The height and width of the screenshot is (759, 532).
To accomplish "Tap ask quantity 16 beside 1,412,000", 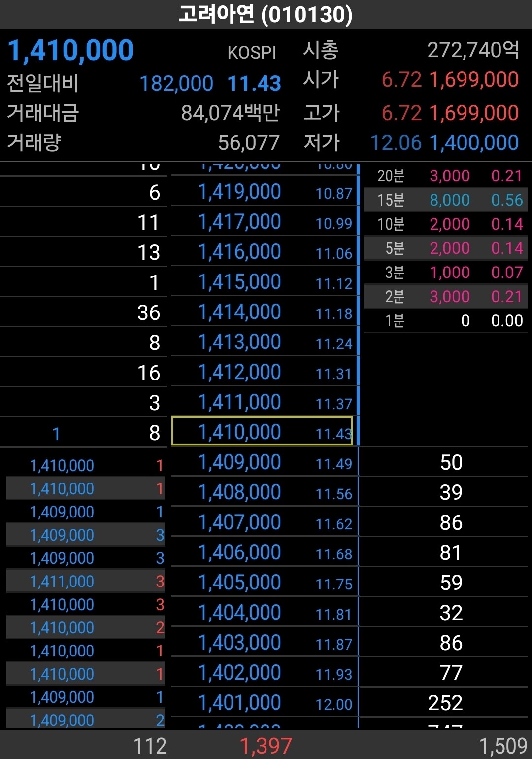I will 149,373.
